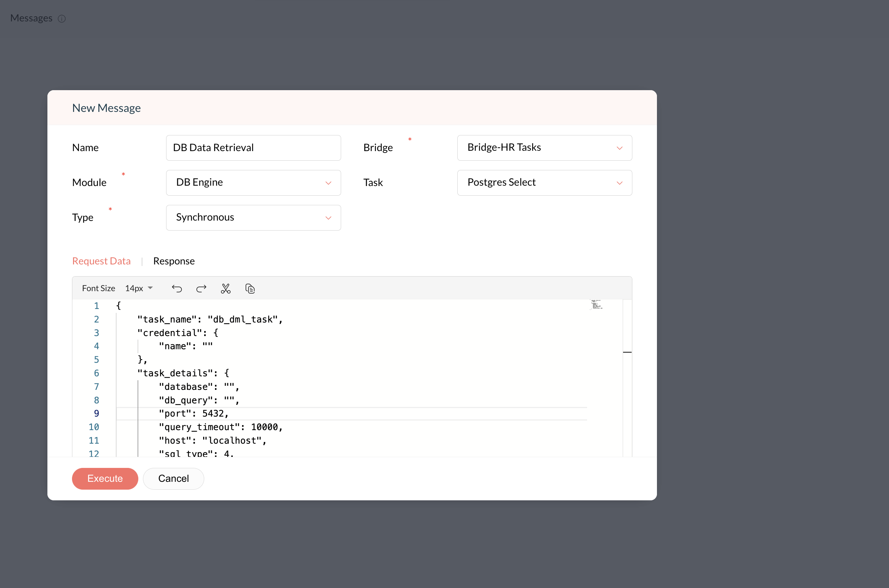Open the Type Synchronous dropdown

(x=253, y=217)
